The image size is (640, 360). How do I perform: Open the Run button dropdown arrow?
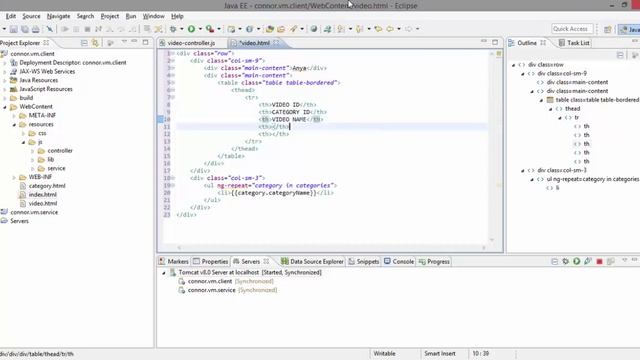point(200,29)
